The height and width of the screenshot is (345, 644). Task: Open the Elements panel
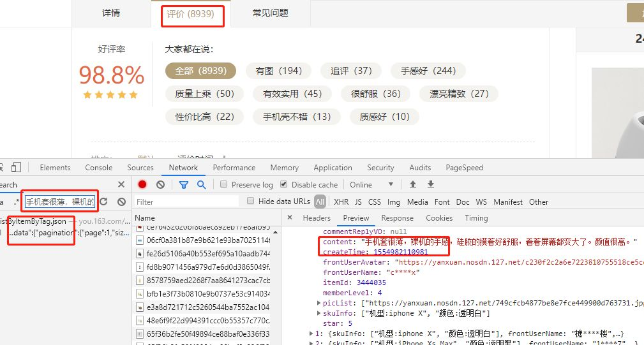(x=55, y=167)
